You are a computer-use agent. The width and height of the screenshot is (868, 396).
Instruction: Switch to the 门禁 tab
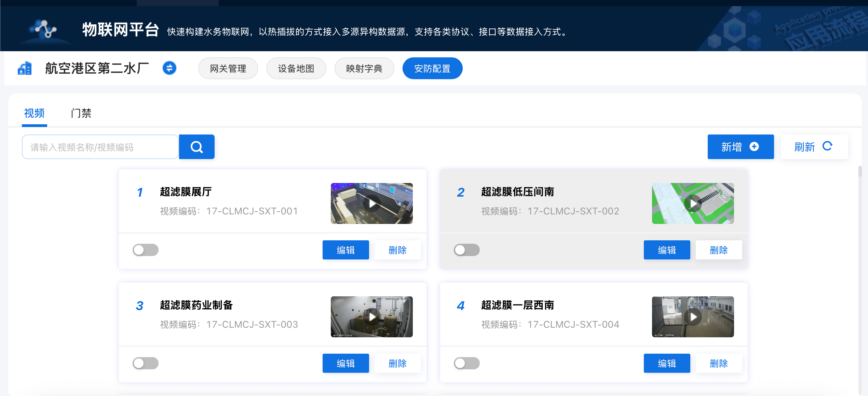click(x=81, y=113)
